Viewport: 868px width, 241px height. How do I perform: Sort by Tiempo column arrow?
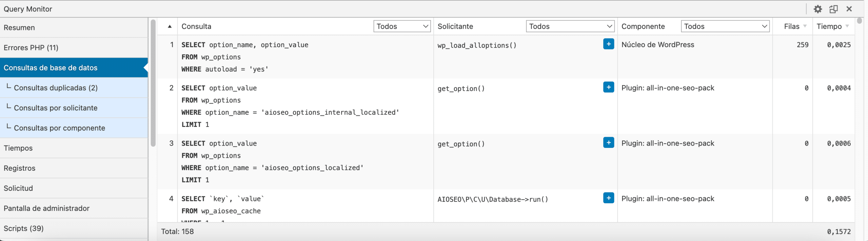click(x=847, y=26)
